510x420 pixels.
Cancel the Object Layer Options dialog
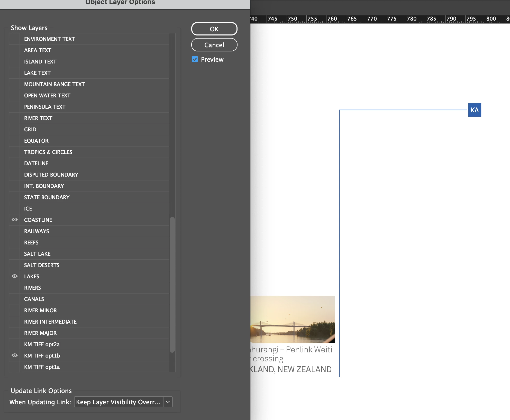coord(214,45)
